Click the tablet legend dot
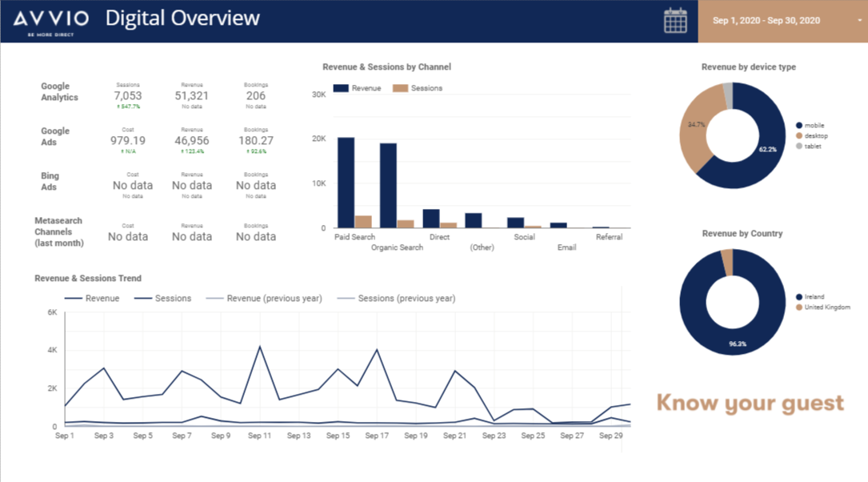 tap(799, 147)
